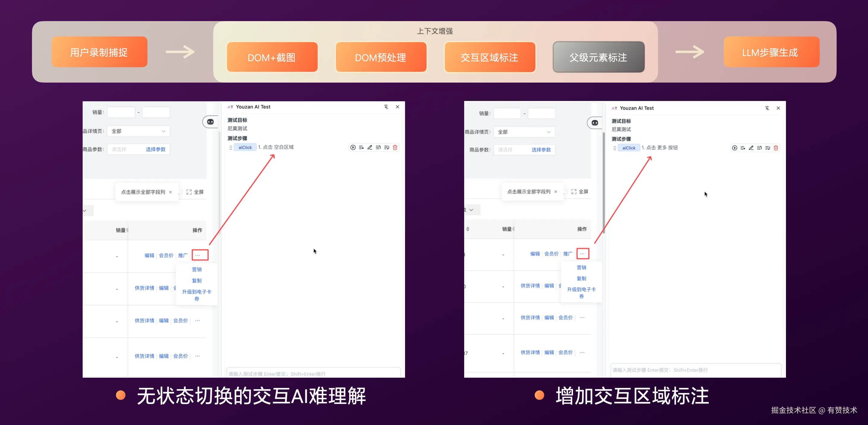Click the 选择参数 link in left screenshot
Image resolution: width=868 pixels, height=425 pixels.
tap(155, 149)
